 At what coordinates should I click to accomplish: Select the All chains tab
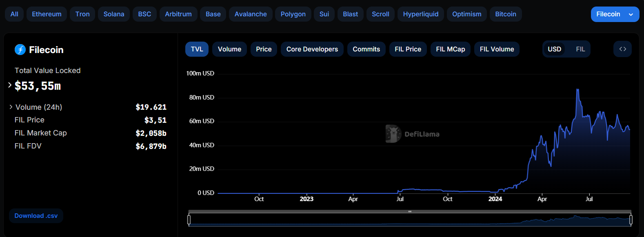[14, 14]
